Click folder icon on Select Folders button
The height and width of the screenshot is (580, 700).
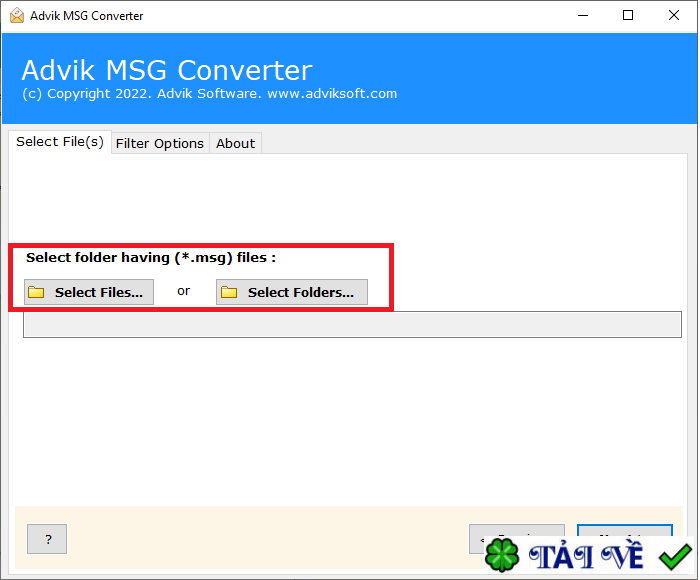pyautogui.click(x=229, y=292)
